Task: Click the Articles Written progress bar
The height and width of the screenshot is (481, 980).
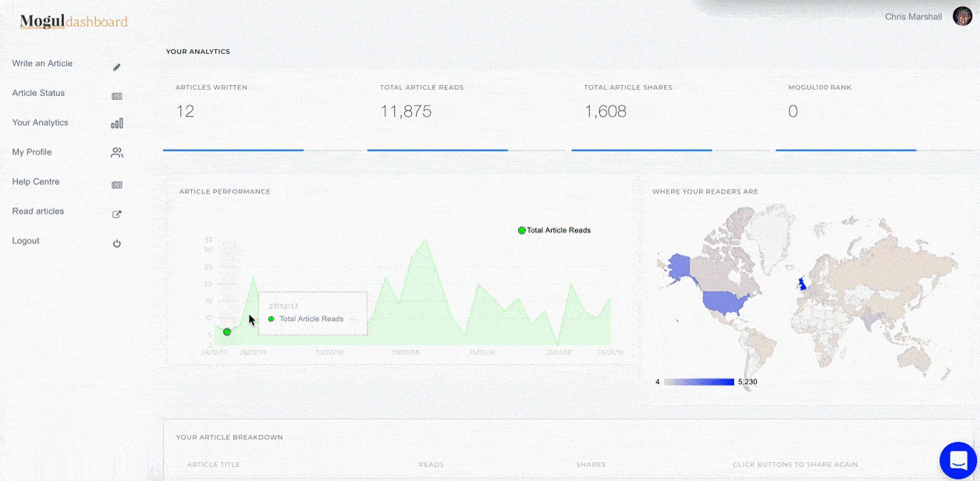Action: coord(262,150)
